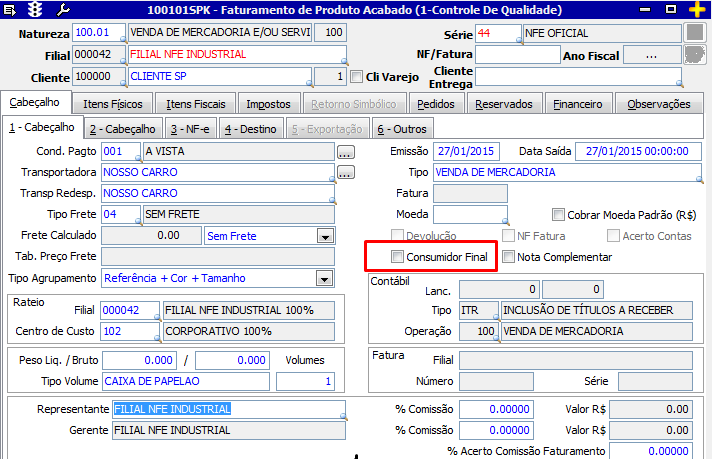The width and height of the screenshot is (712, 459).
Task: Open the Transportadora ellipsis button
Action: coord(346,173)
